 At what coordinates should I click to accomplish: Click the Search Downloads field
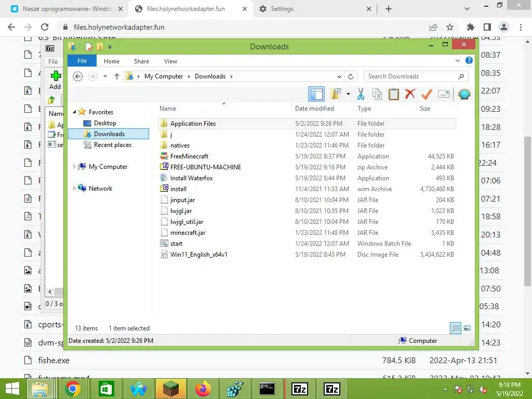pyautogui.click(x=416, y=76)
